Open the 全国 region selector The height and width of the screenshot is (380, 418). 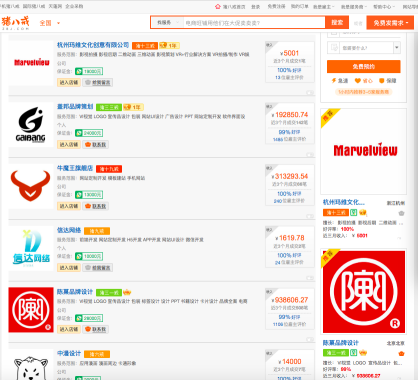(x=50, y=23)
